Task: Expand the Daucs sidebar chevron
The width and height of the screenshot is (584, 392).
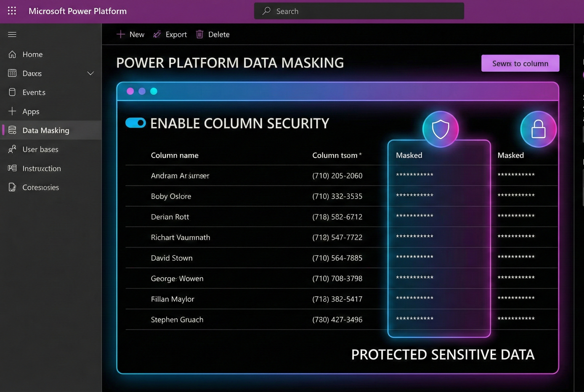Action: coord(90,73)
